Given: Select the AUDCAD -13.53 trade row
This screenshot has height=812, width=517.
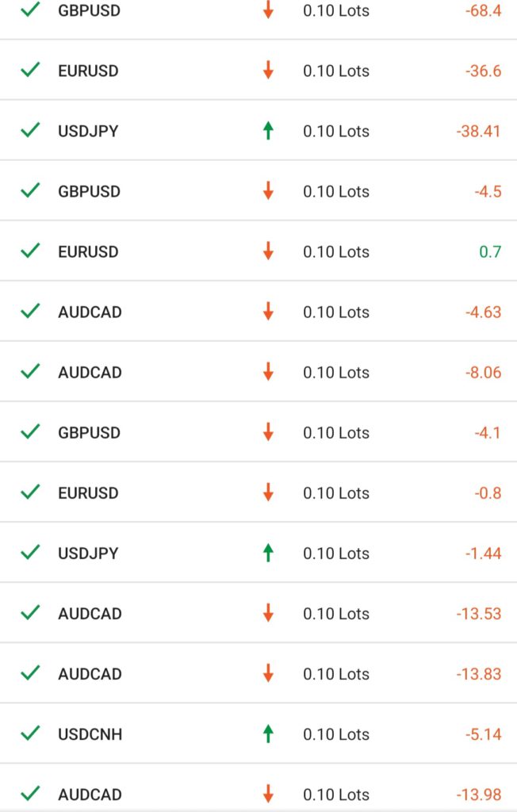Looking at the screenshot, I should point(258,613).
